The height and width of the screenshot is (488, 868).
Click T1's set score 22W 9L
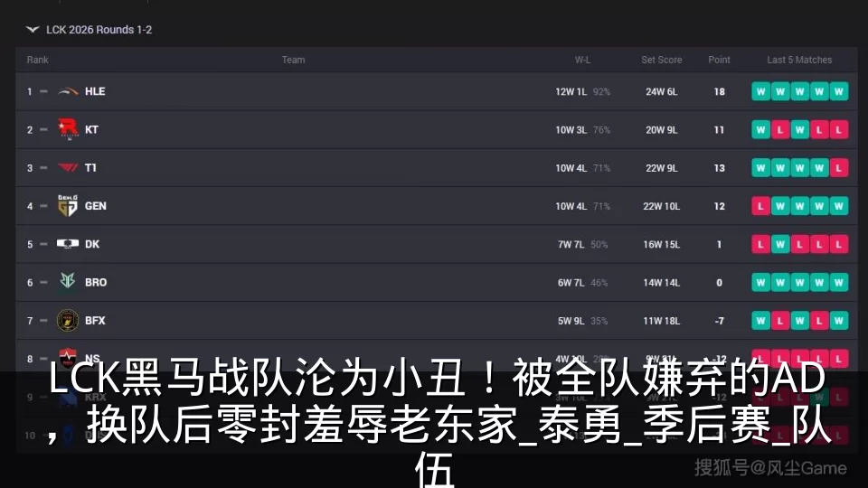[x=662, y=168]
